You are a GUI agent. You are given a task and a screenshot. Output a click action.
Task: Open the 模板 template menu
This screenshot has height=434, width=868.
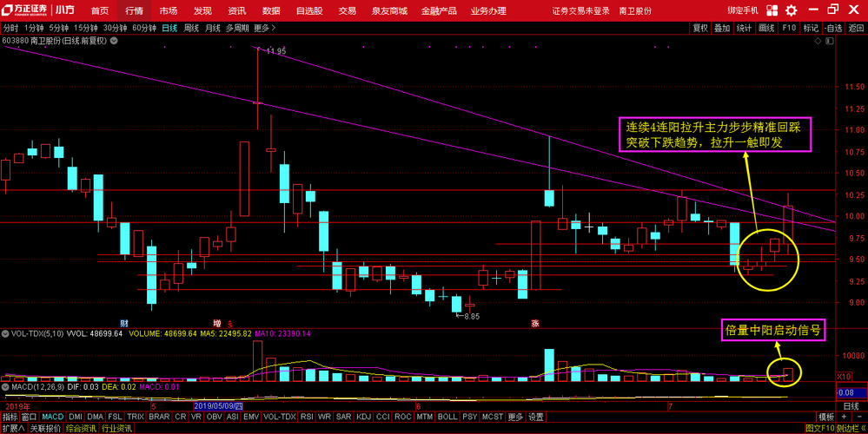826,417
